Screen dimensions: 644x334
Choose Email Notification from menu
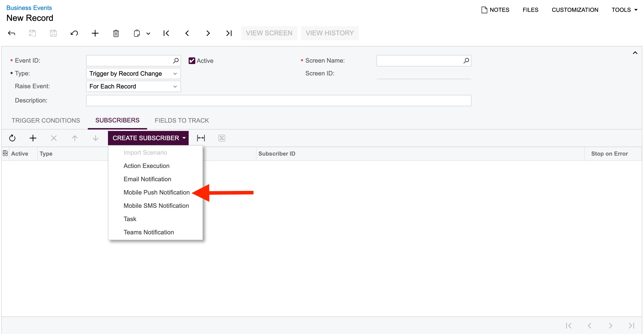(x=147, y=179)
